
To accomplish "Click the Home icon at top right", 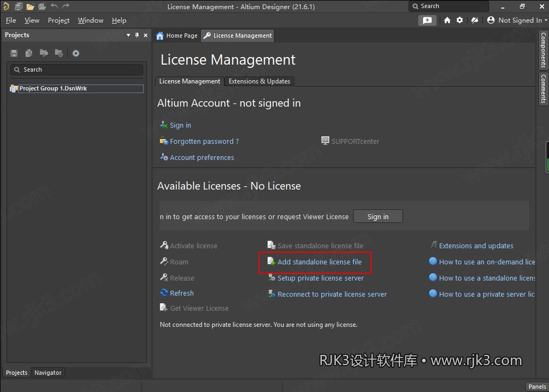I will tap(447, 20).
